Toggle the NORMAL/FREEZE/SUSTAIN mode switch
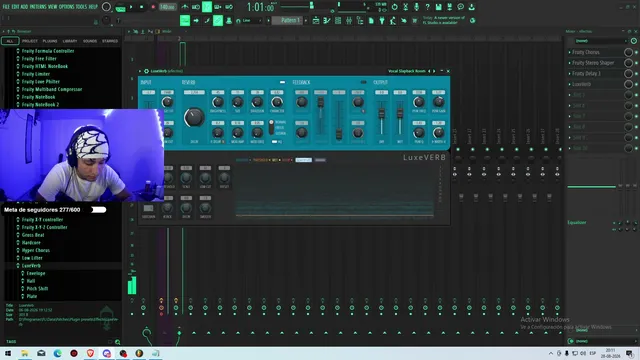Viewport: 640px width, 360px height. (x=271, y=127)
